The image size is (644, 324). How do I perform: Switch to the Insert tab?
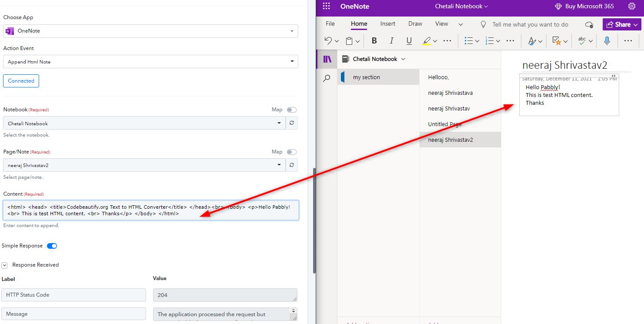point(388,24)
